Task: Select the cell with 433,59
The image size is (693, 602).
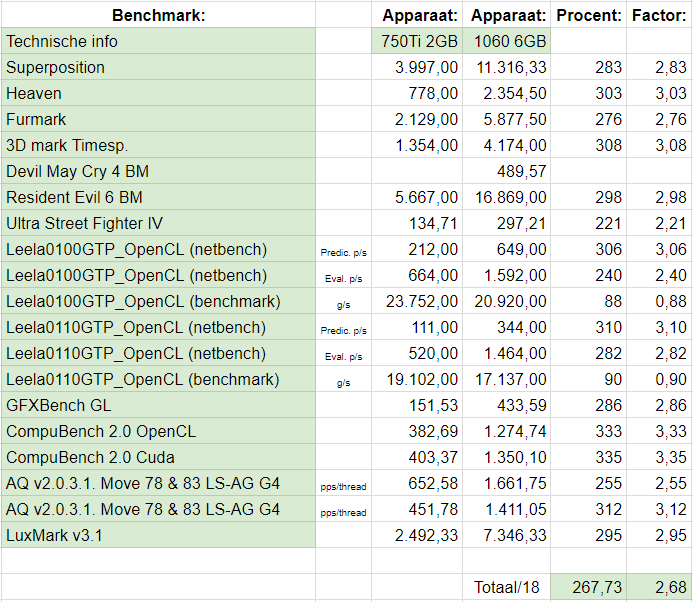Action: pyautogui.click(x=506, y=406)
